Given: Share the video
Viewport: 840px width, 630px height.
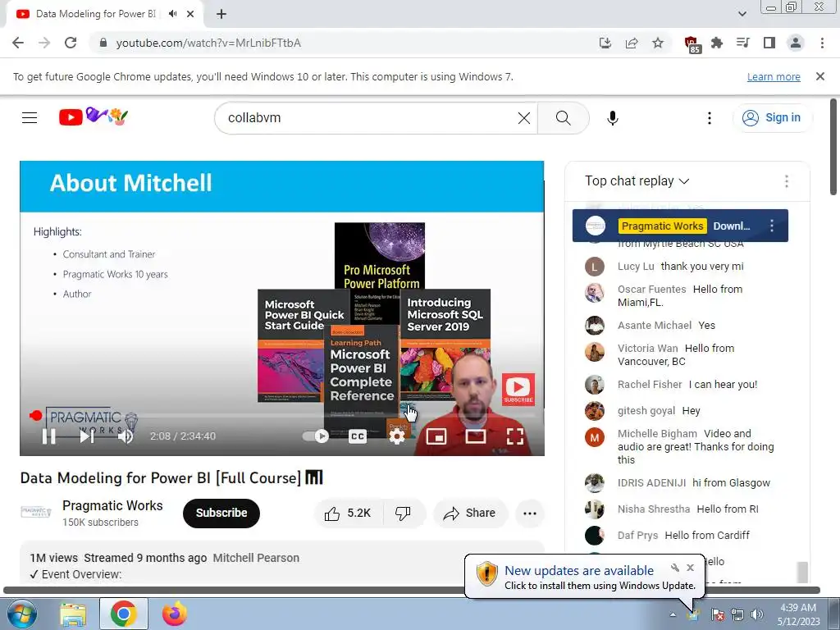Looking at the screenshot, I should click(x=469, y=514).
